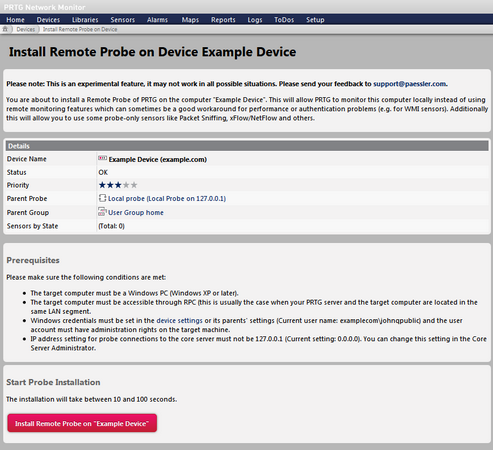Screen dimensions: 493x450
Task: Open the Maps menu
Action: pyautogui.click(x=190, y=20)
